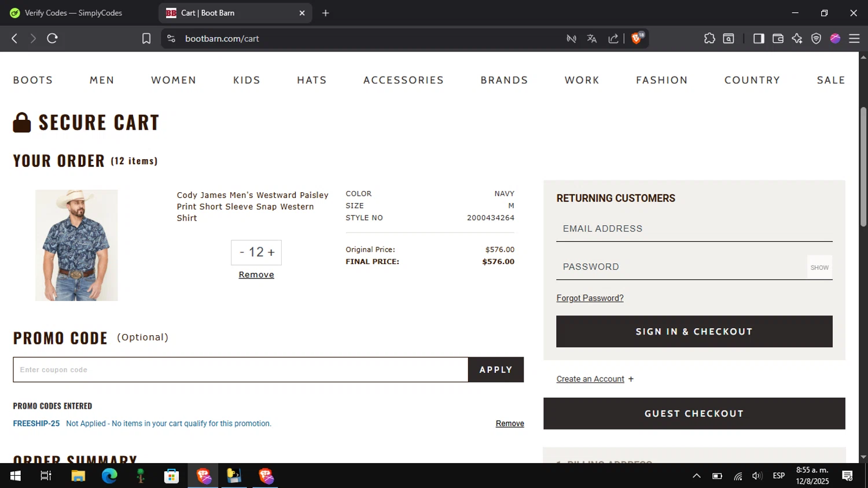
Task: Focus the coupon code input field
Action: (241, 369)
